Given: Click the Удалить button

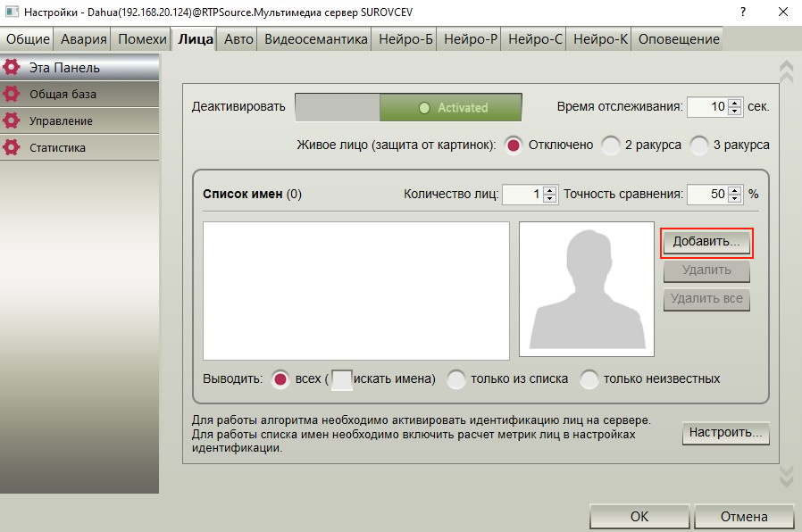Looking at the screenshot, I should coord(706,270).
